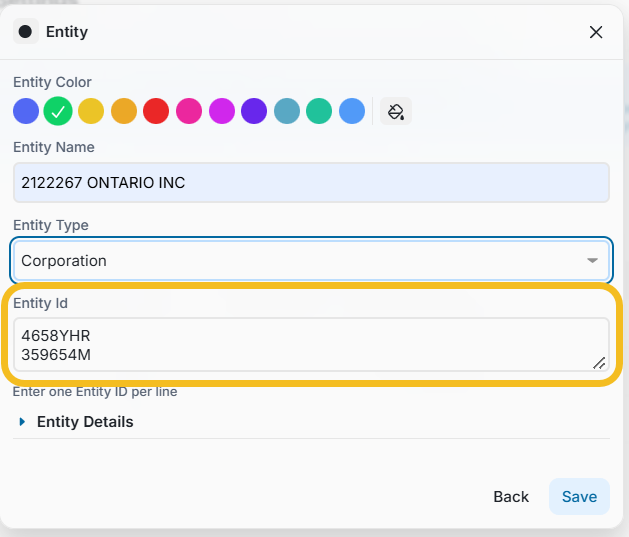629x537 pixels.
Task: Click the 'Enter one Entity ID per line' hint
Action: (95, 391)
